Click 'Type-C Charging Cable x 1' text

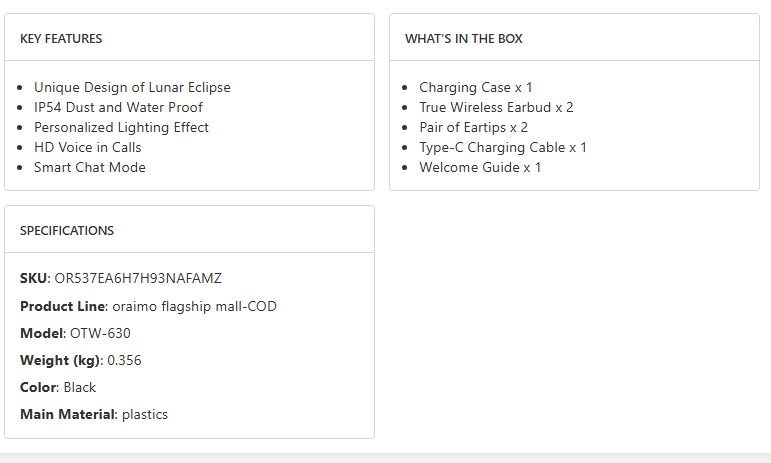pyautogui.click(x=503, y=148)
